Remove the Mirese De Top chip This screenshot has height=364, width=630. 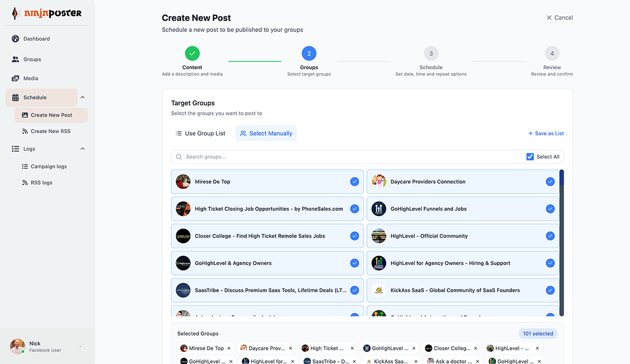click(x=229, y=348)
